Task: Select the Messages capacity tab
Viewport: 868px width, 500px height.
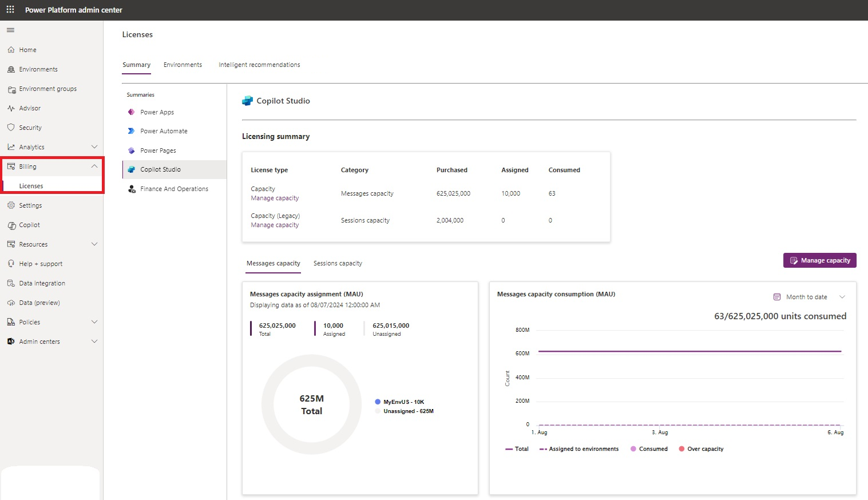Action: 273,263
